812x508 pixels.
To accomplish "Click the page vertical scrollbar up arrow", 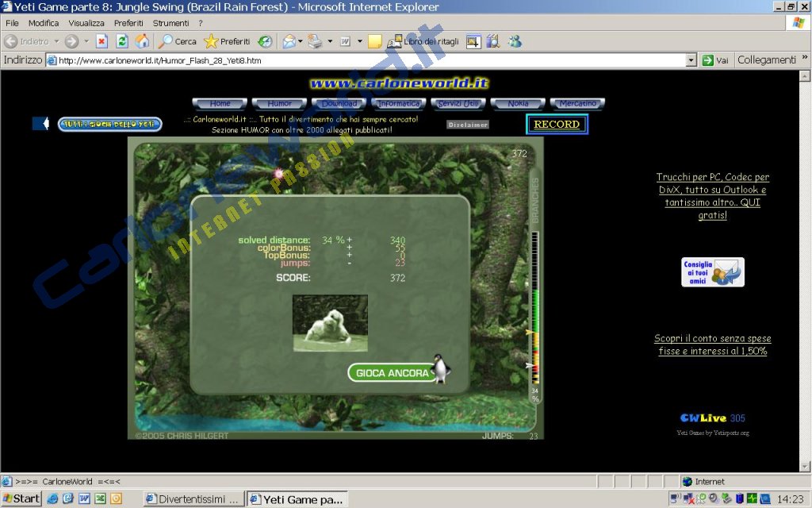I will [804, 76].
